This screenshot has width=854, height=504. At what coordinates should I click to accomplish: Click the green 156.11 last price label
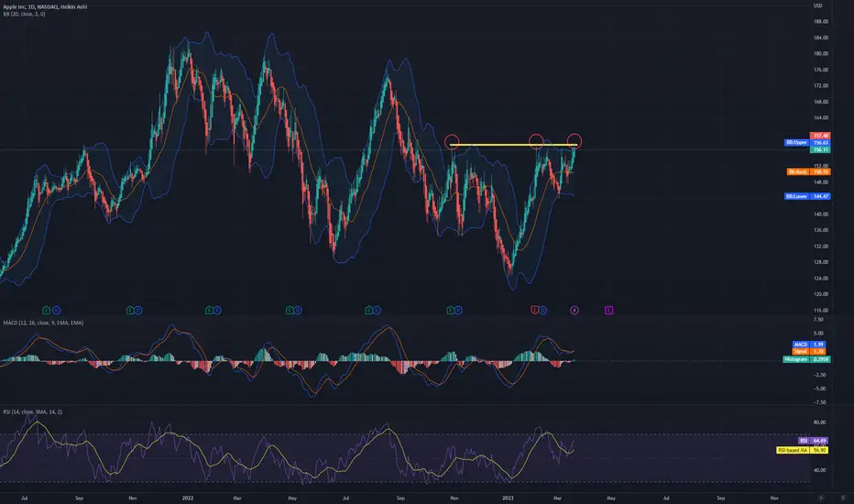(820, 149)
